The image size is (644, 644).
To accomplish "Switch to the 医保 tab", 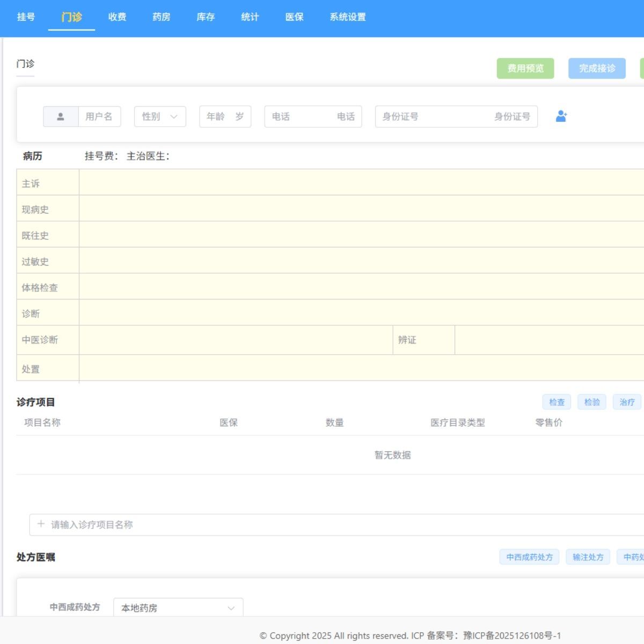I will [294, 17].
